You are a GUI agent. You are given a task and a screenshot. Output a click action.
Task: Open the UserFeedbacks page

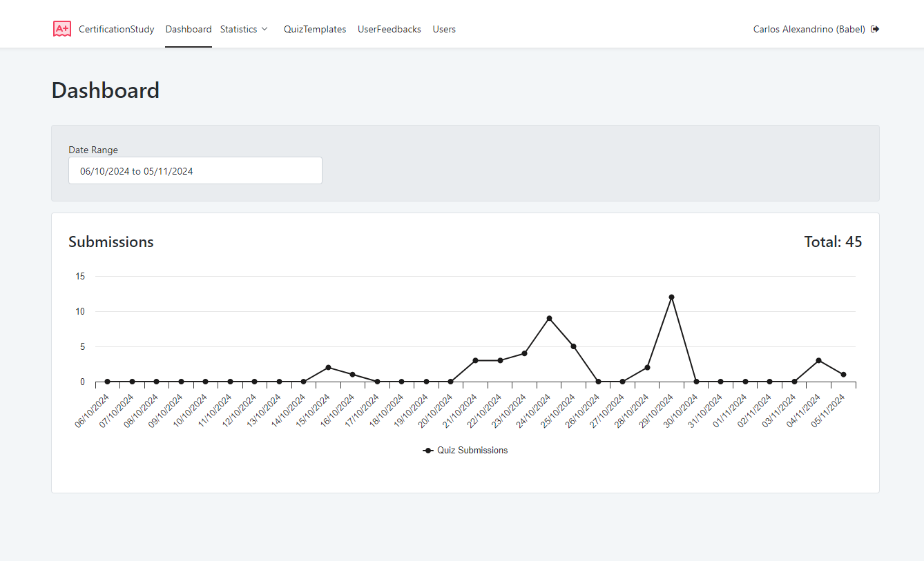[389, 29]
